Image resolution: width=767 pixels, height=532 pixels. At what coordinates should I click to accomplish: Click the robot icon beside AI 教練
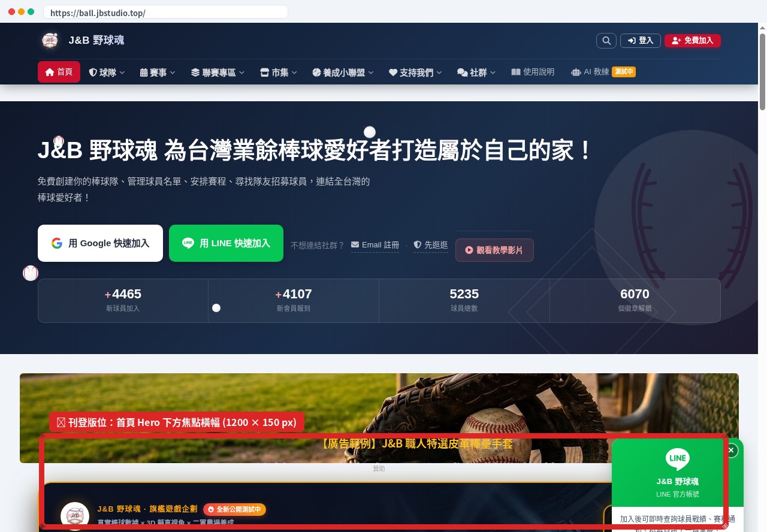[x=576, y=72]
